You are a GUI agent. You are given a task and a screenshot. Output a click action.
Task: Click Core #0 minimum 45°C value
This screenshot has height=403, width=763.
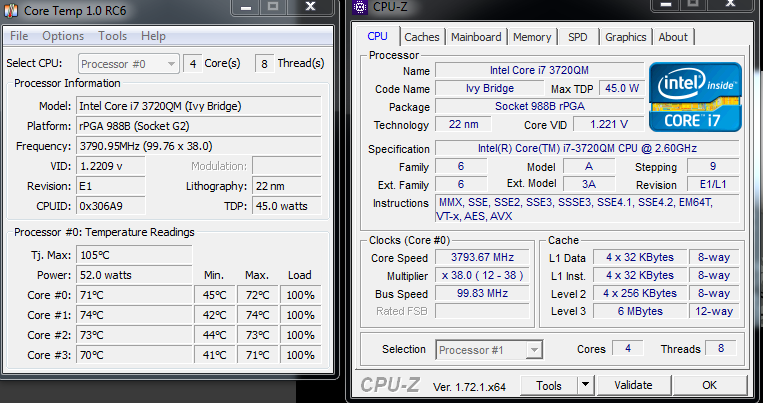(215, 295)
